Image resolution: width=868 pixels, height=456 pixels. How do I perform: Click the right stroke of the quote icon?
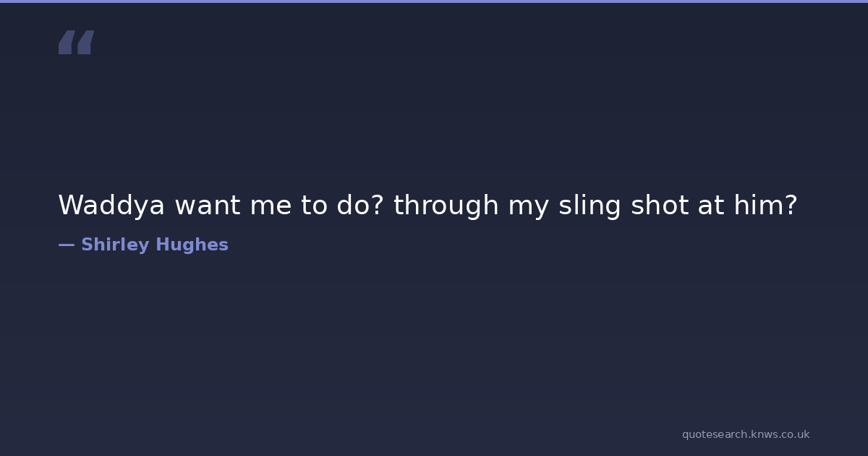point(85,43)
